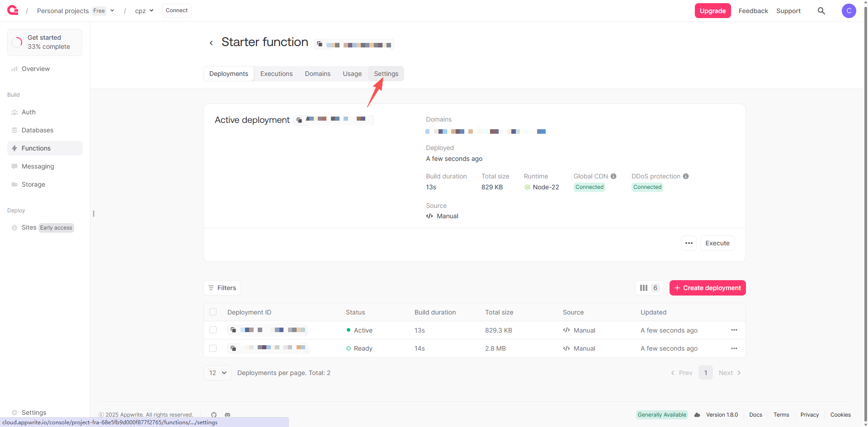Check the Active deployment row checkbox
Screen dimensions: 868x427
213,330
